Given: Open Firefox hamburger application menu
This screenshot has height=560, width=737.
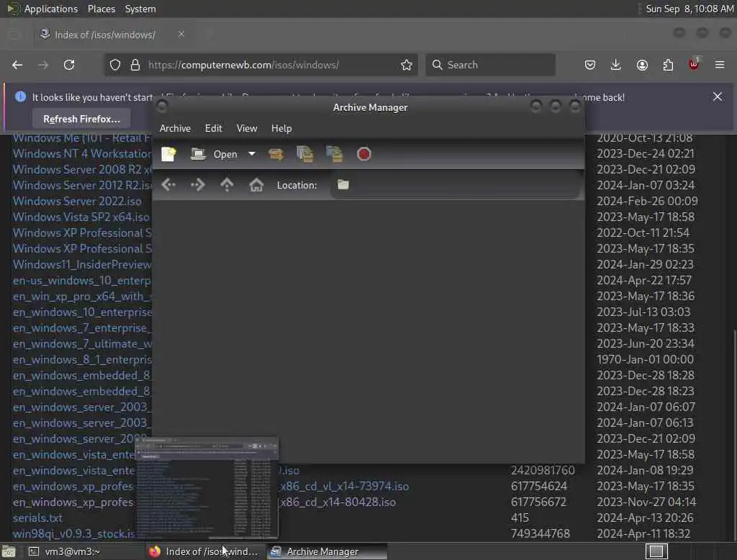Looking at the screenshot, I should pos(720,65).
